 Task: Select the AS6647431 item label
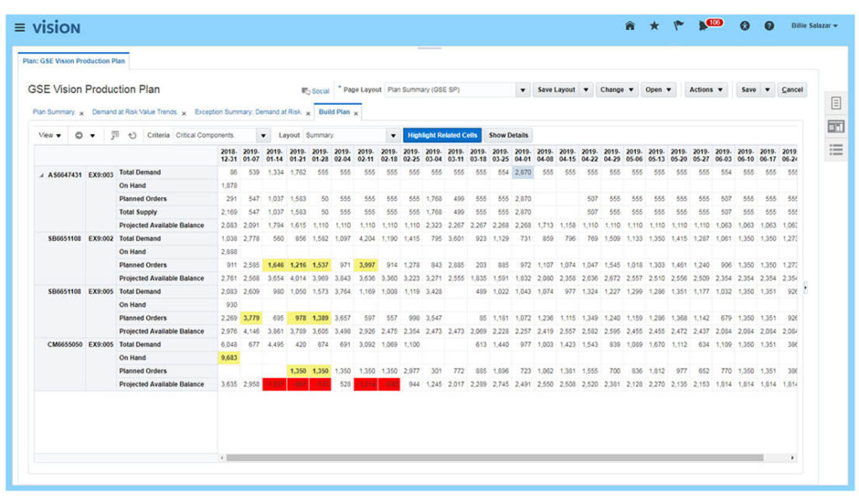64,175
